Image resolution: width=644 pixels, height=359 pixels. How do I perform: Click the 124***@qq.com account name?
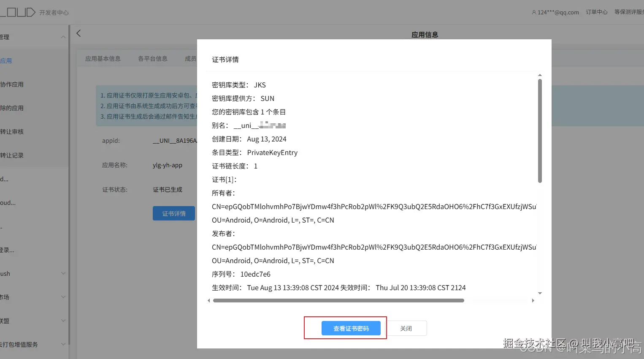point(558,12)
